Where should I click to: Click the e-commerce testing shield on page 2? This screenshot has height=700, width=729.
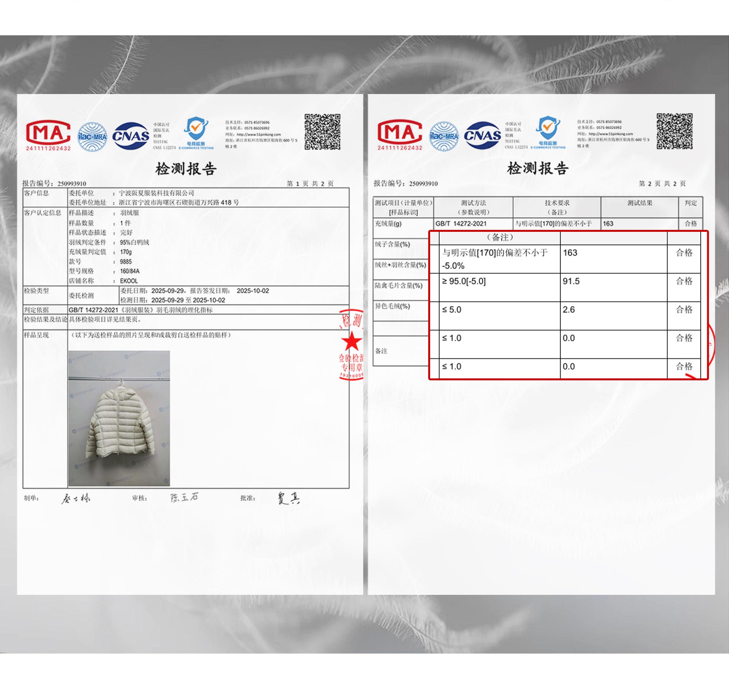(x=548, y=133)
